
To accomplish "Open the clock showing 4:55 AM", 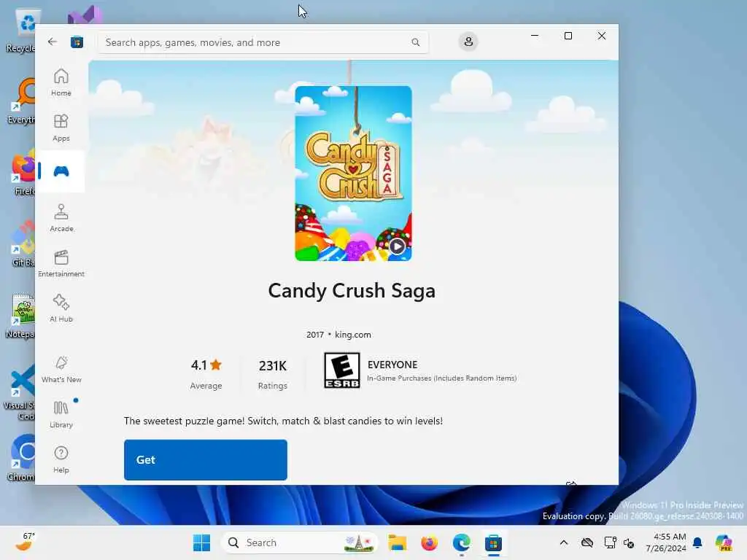I will click(x=666, y=542).
